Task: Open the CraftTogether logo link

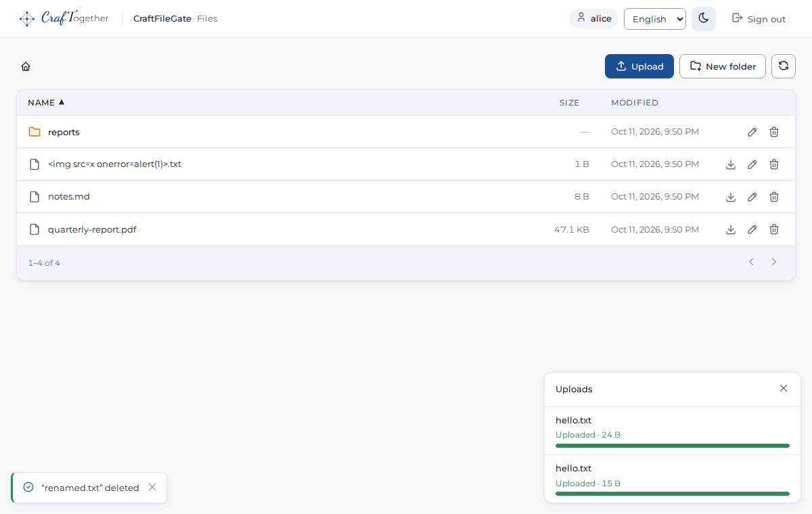Action: click(64, 19)
